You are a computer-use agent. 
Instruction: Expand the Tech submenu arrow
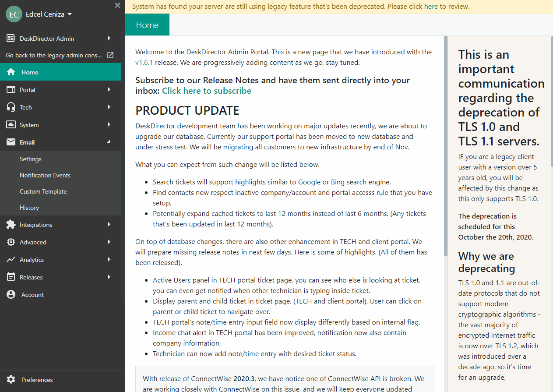[x=109, y=107]
